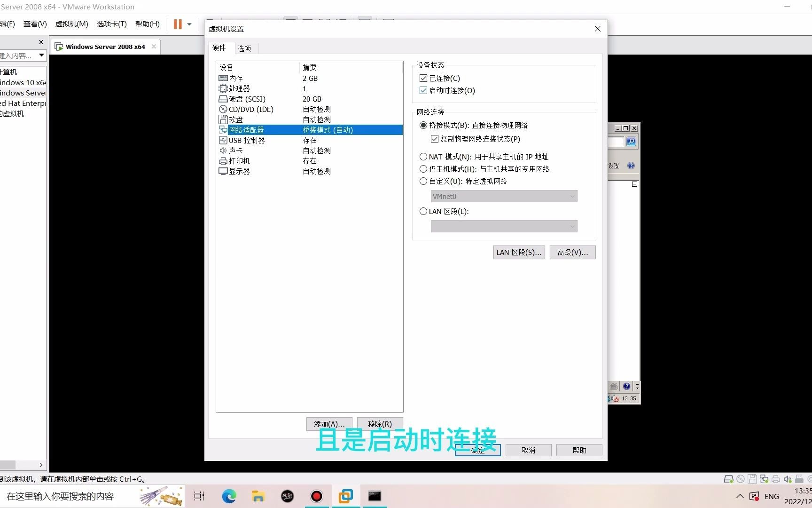
Task: Open the VMnet0 dropdown
Action: tap(504, 196)
